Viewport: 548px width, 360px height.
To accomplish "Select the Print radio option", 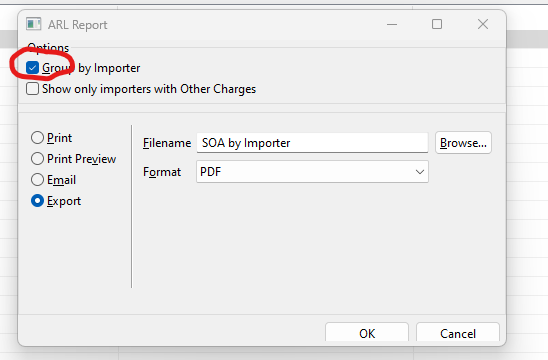I will [x=37, y=138].
